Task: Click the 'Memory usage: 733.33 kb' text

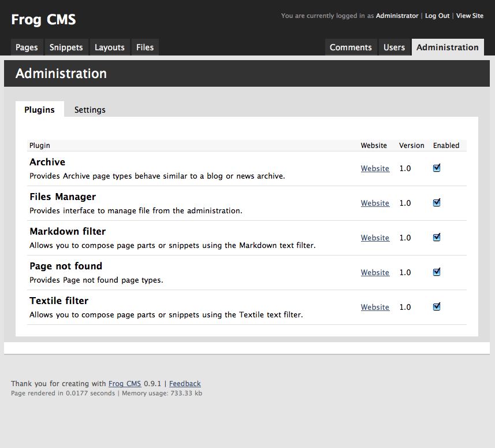Action: click(x=162, y=393)
